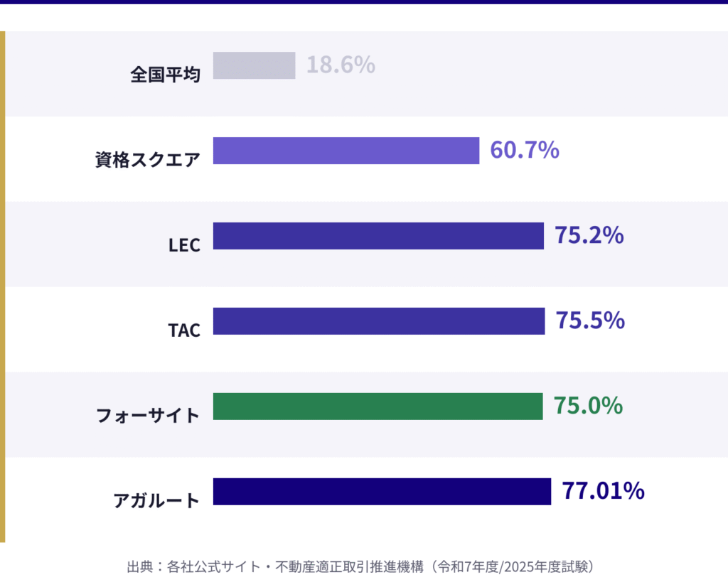Image resolution: width=728 pixels, height=582 pixels.
Task: Click the TAC category label
Action: point(184,330)
